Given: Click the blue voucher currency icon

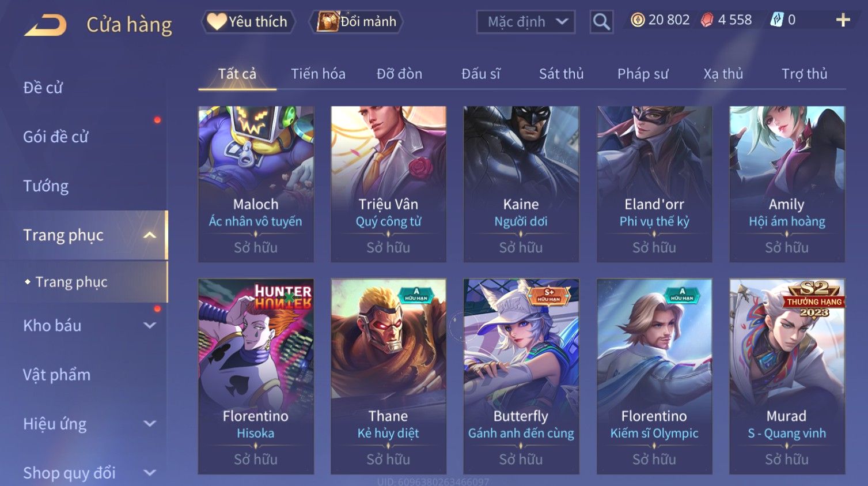Looking at the screenshot, I should [x=777, y=20].
